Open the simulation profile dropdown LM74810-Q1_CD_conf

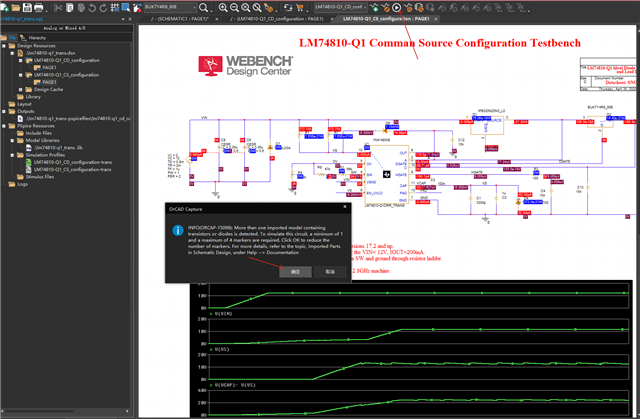340,7
